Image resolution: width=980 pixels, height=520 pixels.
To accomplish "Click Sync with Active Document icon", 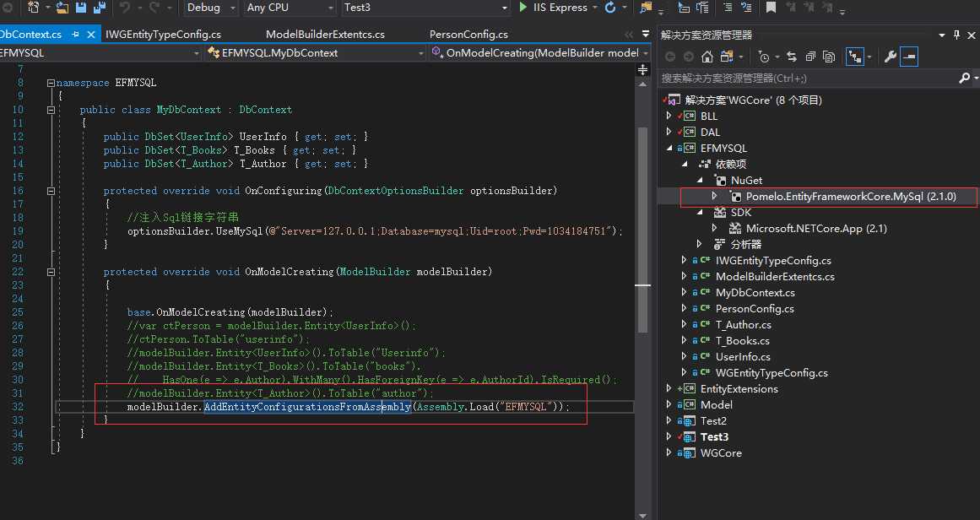I will pos(792,57).
